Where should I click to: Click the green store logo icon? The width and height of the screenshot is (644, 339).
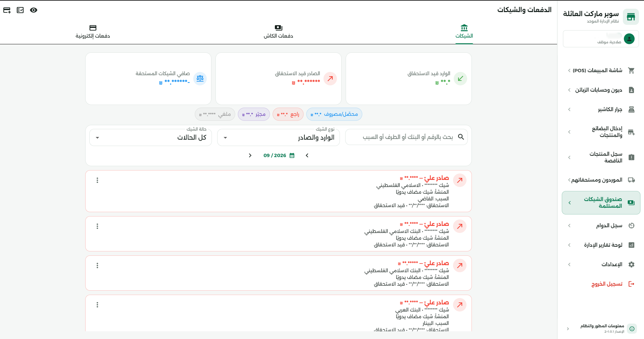click(x=631, y=17)
